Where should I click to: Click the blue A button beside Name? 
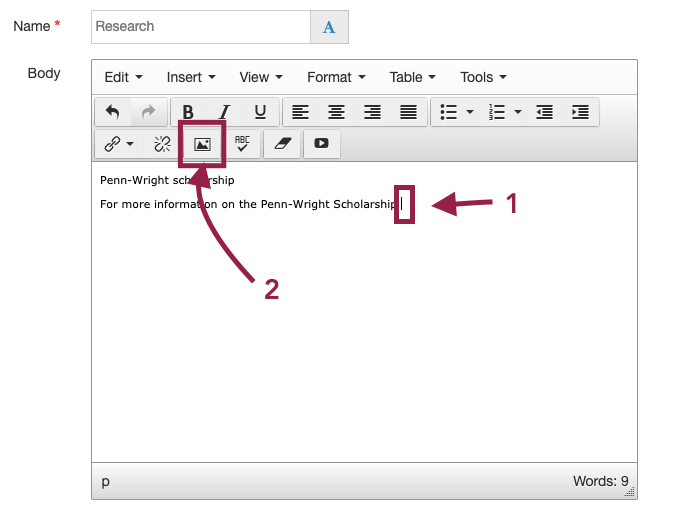(329, 27)
